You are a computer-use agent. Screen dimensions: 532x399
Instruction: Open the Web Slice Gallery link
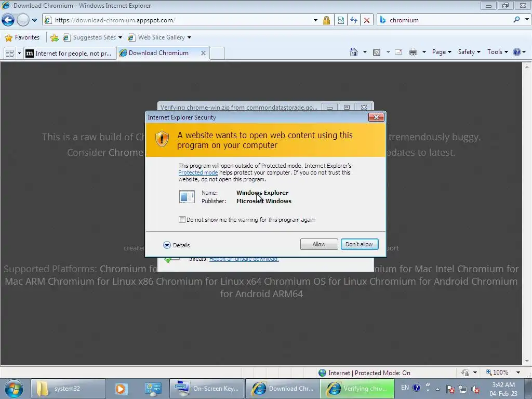tap(159, 37)
